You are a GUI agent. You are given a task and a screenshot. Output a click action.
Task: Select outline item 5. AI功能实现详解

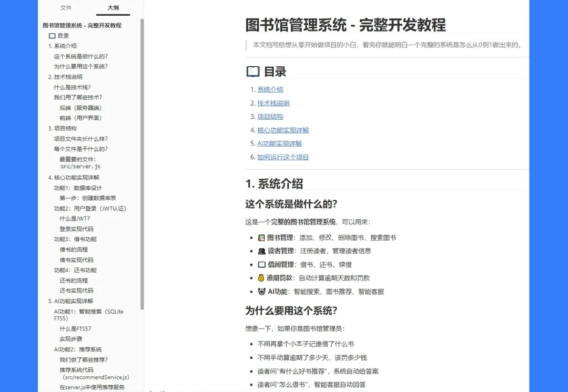point(70,301)
